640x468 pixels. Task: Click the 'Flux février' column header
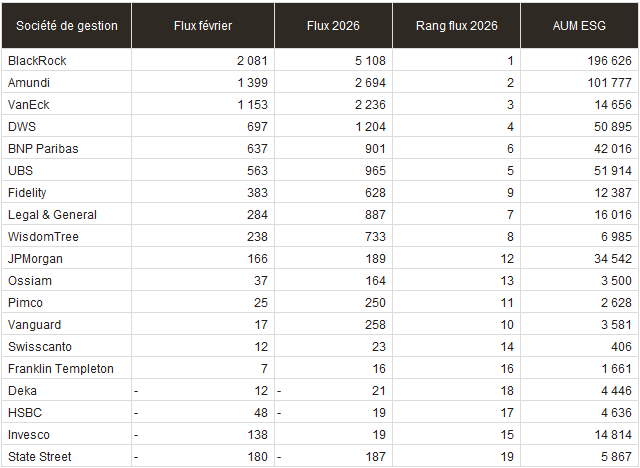[202, 25]
